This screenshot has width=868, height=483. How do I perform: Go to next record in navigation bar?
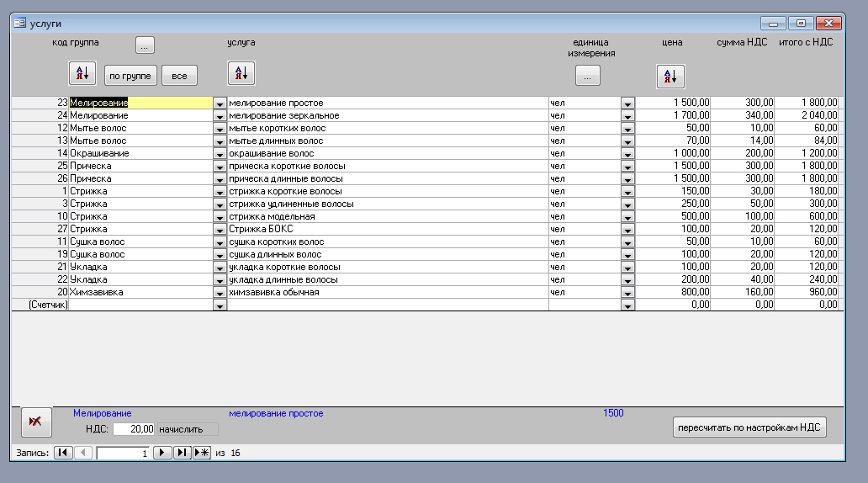(163, 453)
